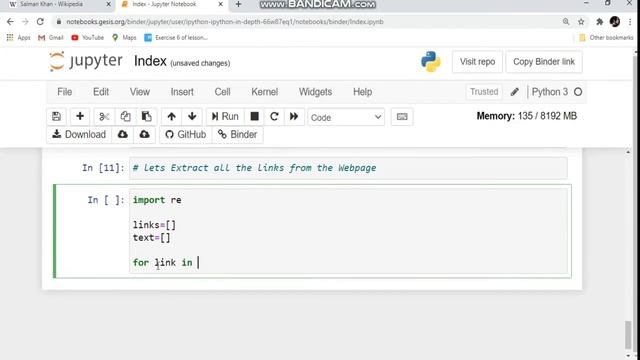Click the Trusted notebook indicator
The image size is (640, 360).
point(484,92)
